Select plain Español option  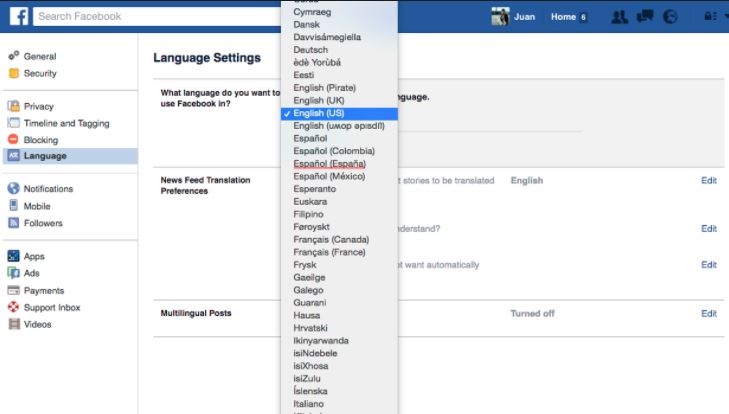point(310,138)
